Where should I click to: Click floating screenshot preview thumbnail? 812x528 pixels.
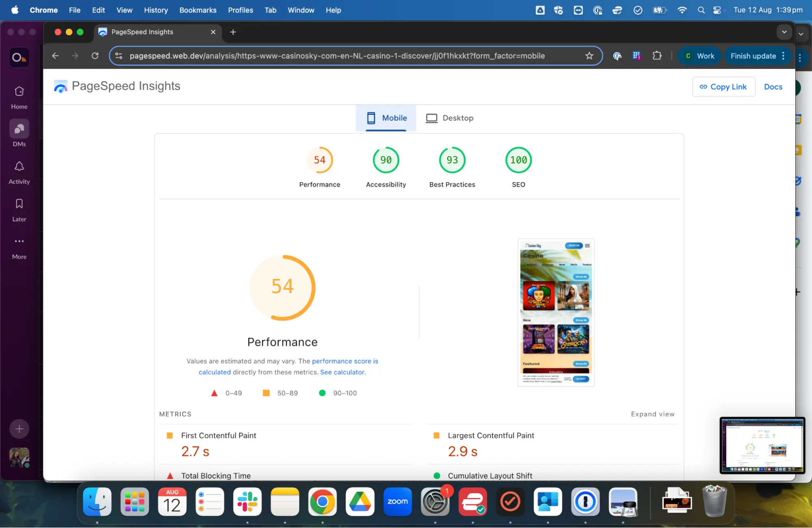click(x=762, y=446)
